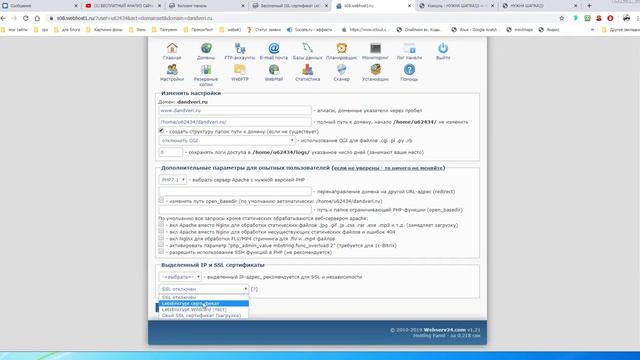Image resolution: width=640 pixels, height=360 pixels.
Task: Click the log retention days field
Action: click(x=171, y=152)
